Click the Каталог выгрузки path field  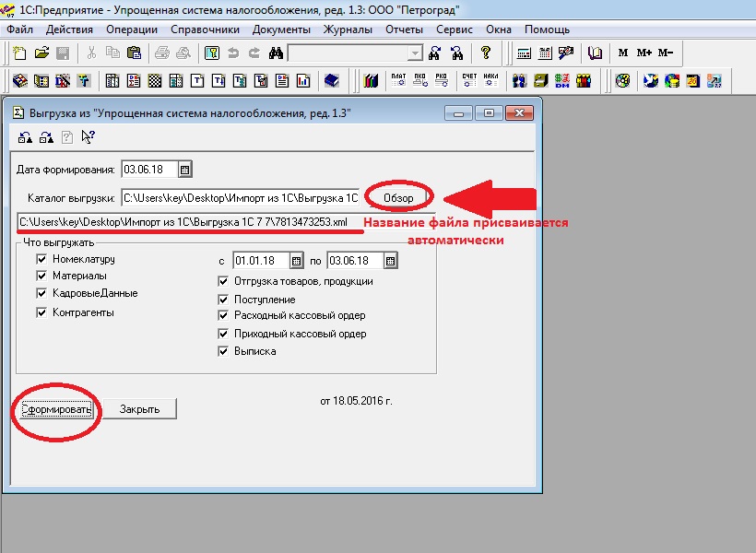coord(240,198)
